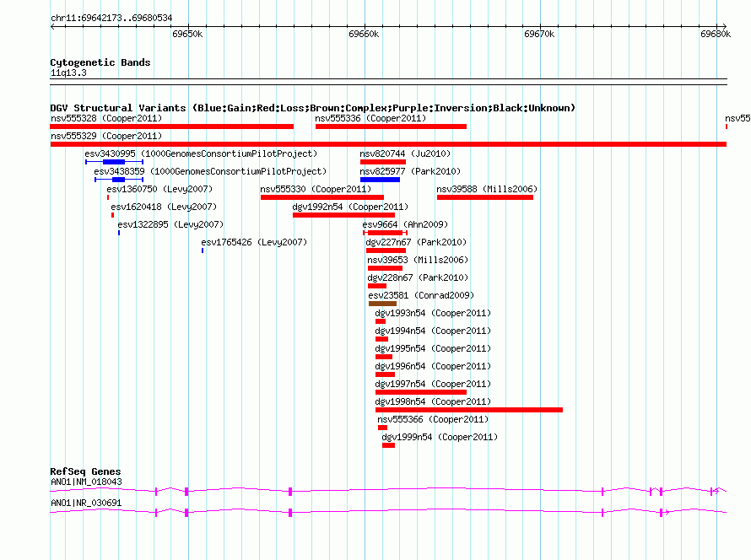Click the nsv39653 (Mills2006) label

point(418,260)
